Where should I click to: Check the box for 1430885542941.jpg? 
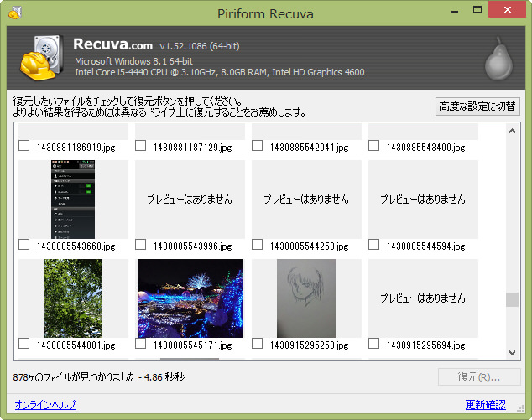point(257,146)
